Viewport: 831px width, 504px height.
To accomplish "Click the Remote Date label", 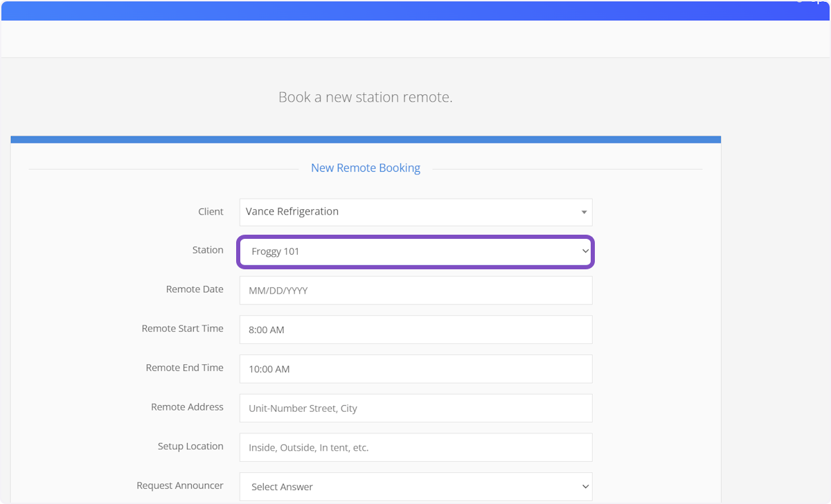I will (195, 289).
